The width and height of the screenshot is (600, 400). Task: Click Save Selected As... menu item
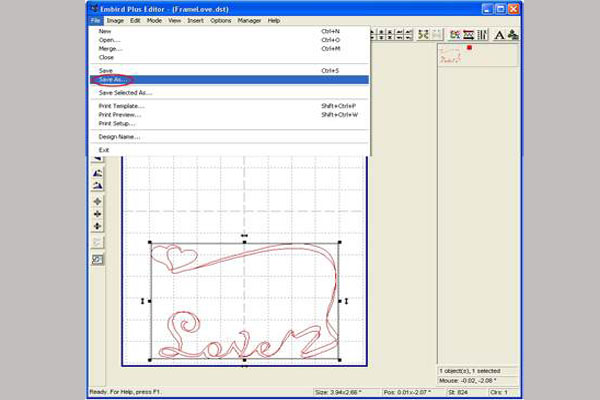pos(125,92)
